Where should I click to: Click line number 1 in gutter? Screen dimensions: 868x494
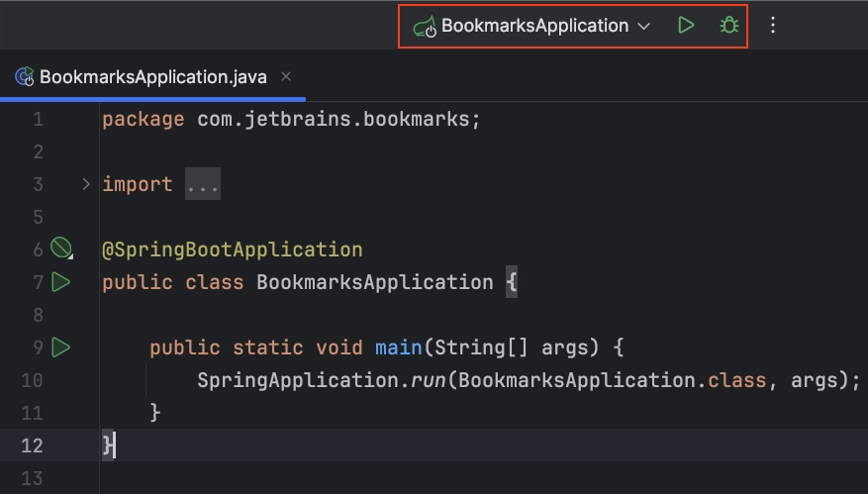[x=38, y=120]
